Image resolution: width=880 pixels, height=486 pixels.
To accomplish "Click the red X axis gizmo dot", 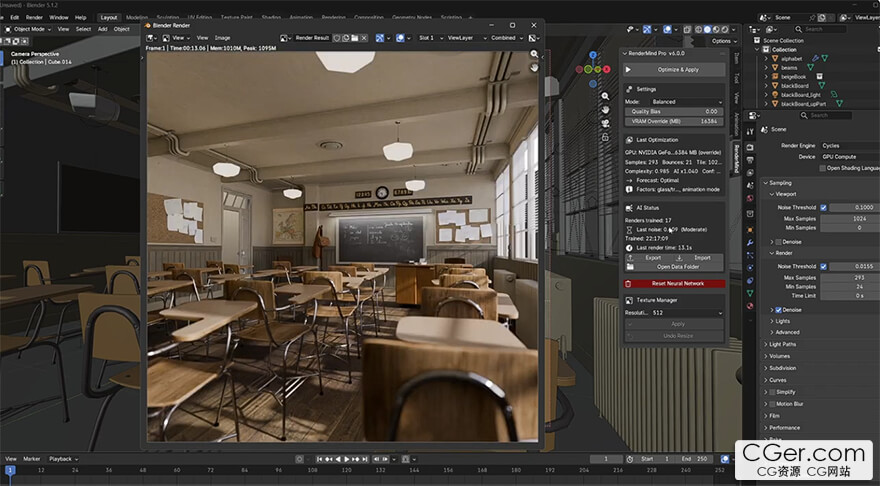I will click(607, 69).
